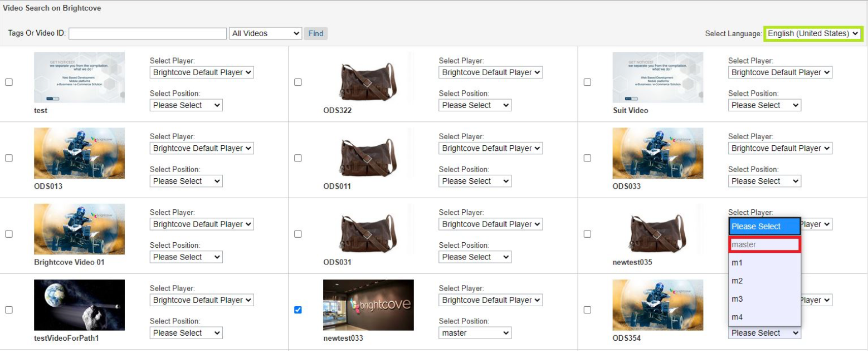Click the test video thumbnail
Screen dimensions: 868x353
click(79, 77)
